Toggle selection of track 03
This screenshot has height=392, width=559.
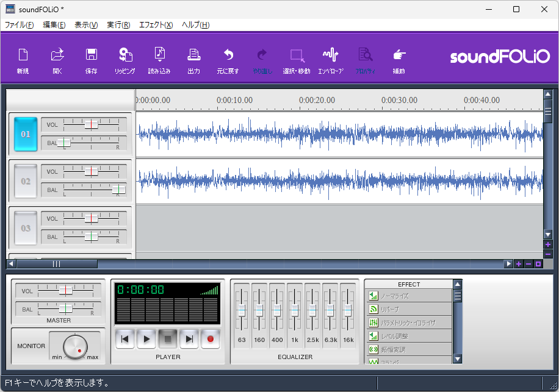(24, 228)
